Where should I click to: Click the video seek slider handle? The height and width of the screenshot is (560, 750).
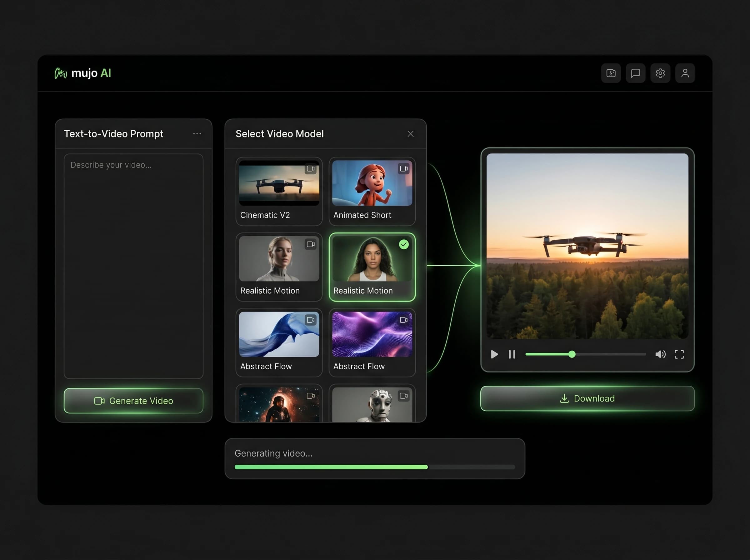click(572, 354)
